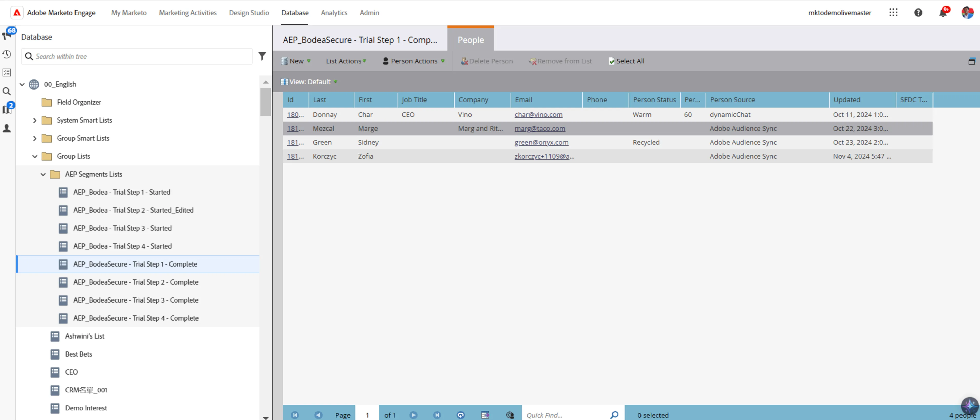Open the recent history clock icon

pyautogui.click(x=6, y=54)
